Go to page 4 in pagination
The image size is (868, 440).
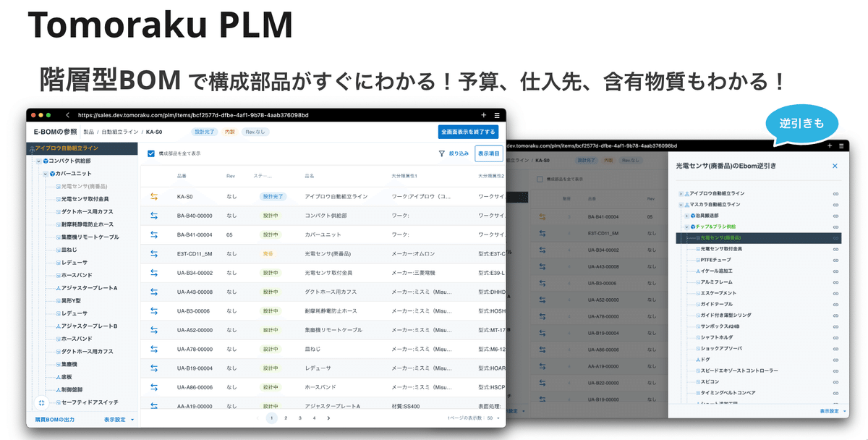click(314, 418)
